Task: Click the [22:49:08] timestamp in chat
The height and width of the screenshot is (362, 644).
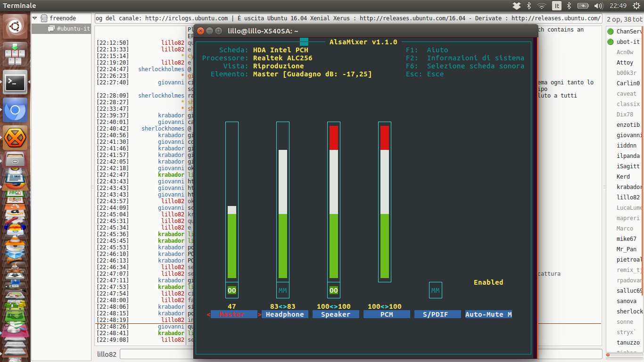Action: (112, 340)
